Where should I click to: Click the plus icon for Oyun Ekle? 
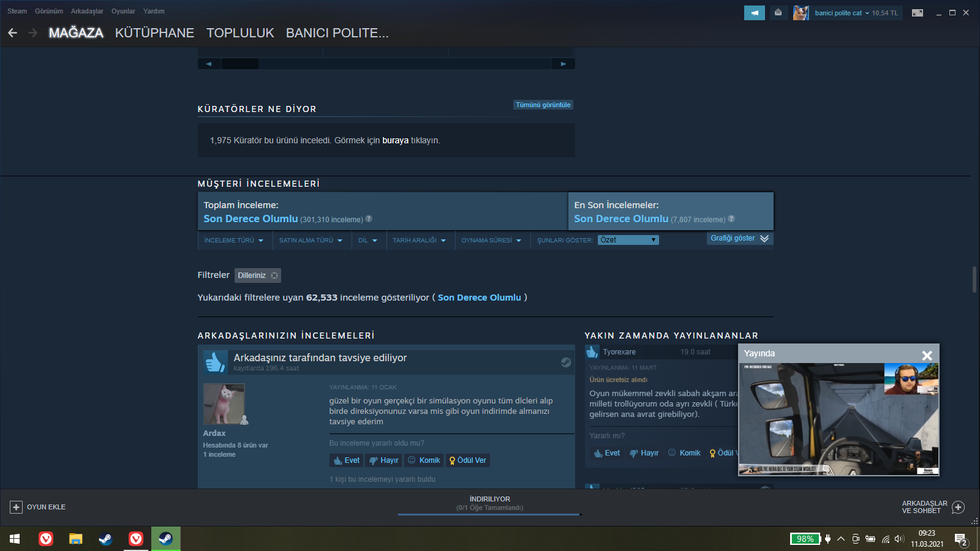tap(16, 507)
